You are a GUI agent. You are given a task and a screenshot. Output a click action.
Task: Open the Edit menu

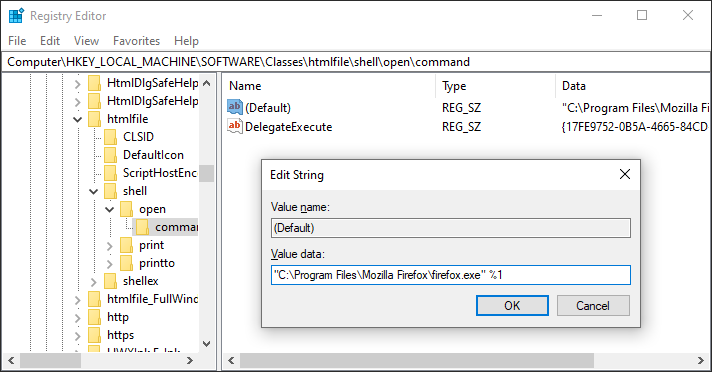[x=50, y=41]
